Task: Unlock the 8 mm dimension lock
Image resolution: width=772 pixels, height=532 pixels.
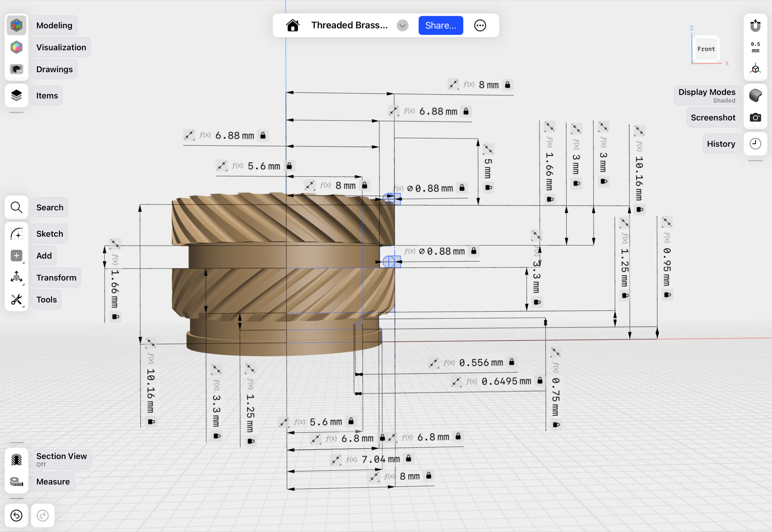Action: click(508, 85)
